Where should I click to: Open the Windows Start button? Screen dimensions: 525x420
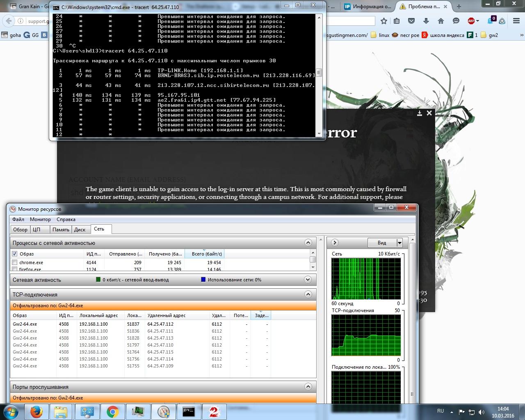[11, 411]
